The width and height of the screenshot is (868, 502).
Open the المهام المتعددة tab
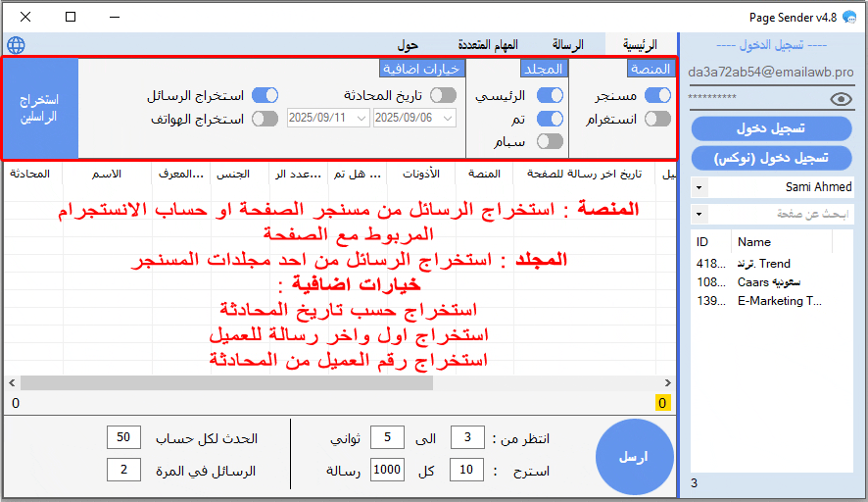pos(488,45)
